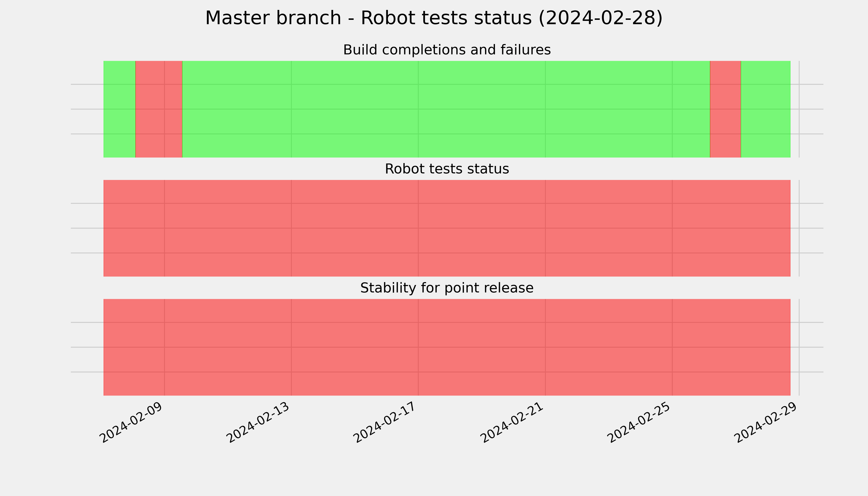The image size is (868, 496).
Task: Click the red Robot tests status bar
Action: coord(447,228)
